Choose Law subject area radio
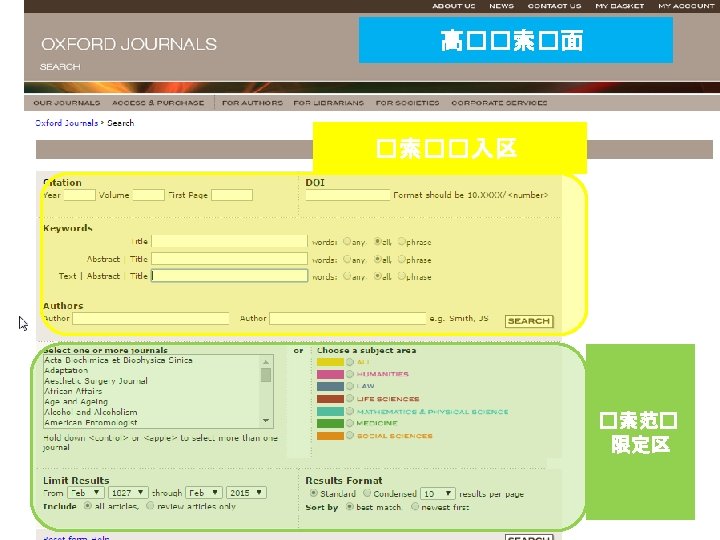The width and height of the screenshot is (720, 540). (x=350, y=386)
